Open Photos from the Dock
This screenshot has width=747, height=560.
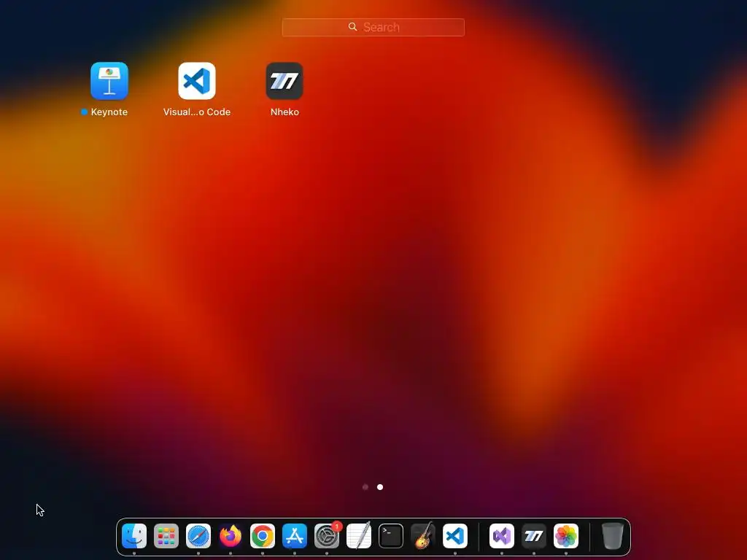click(566, 536)
